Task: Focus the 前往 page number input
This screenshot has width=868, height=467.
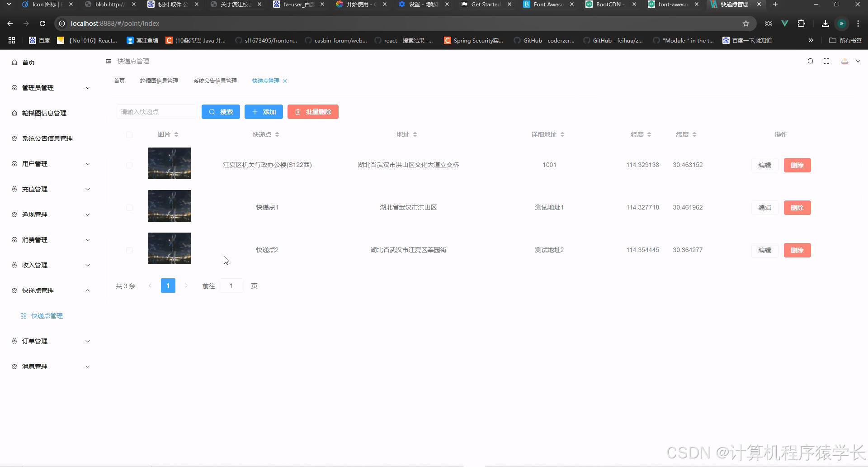Action: 231,286
